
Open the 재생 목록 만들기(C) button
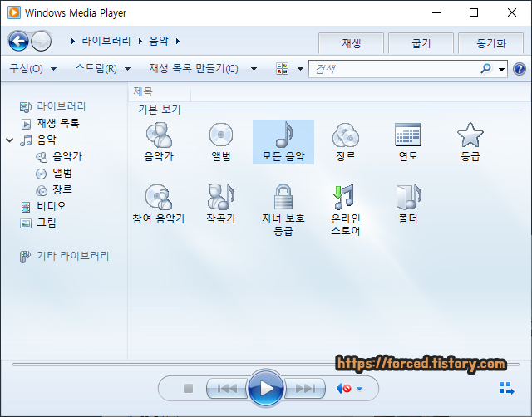[194, 69]
